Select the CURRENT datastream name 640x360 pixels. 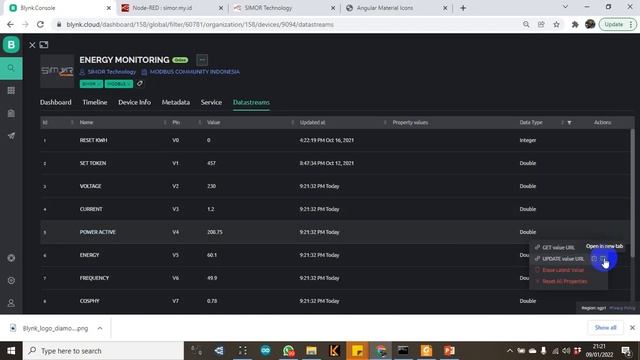click(91, 209)
